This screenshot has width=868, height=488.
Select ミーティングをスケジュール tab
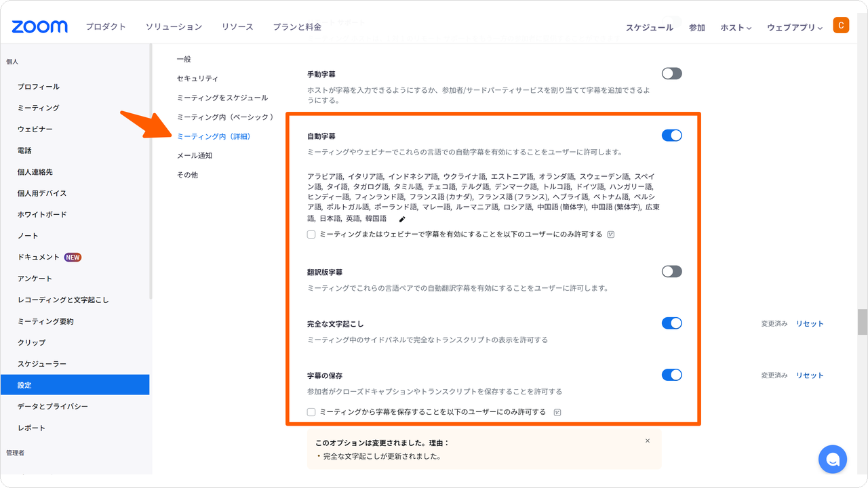(222, 98)
